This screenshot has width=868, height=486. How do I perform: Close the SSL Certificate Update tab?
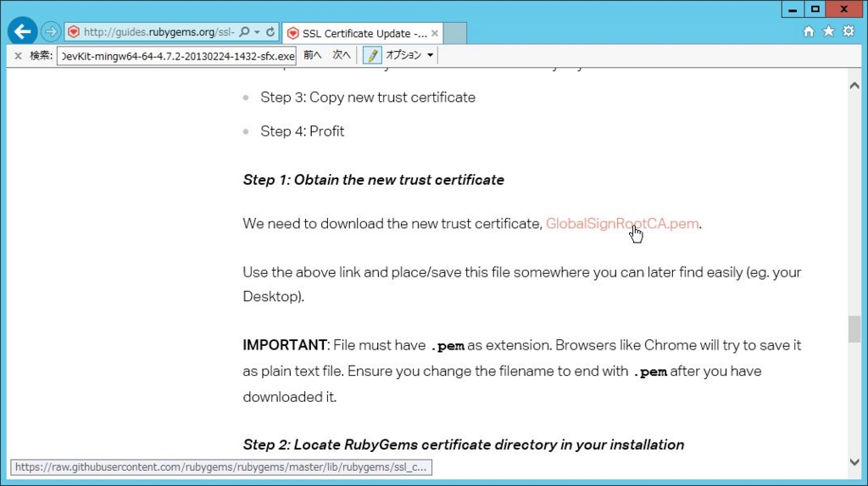435,33
